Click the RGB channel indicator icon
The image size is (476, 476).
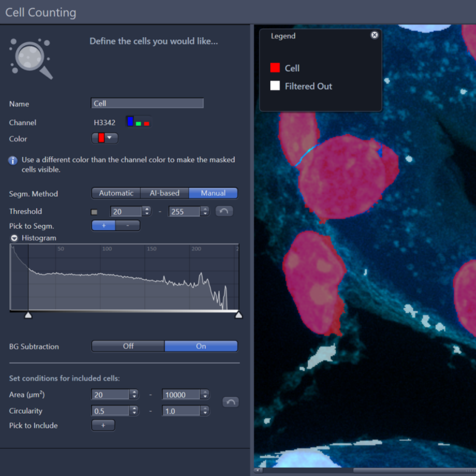(138, 122)
